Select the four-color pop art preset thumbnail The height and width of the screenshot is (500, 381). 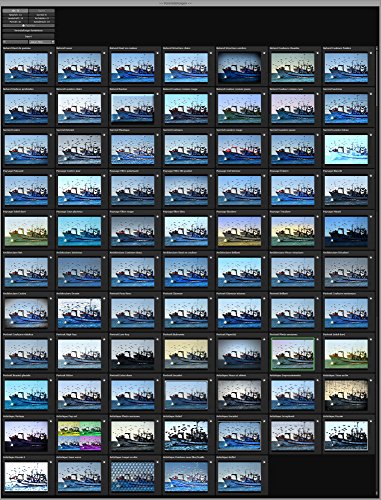tap(79, 436)
